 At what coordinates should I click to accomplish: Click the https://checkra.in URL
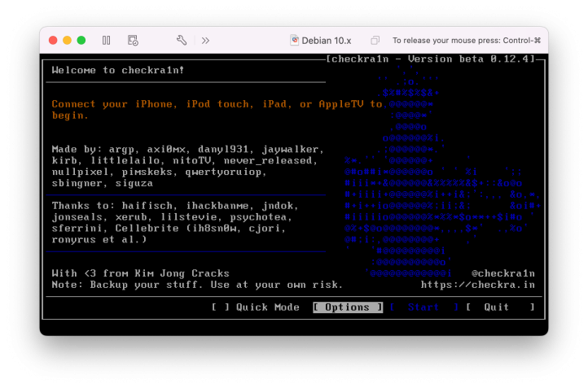coord(477,285)
